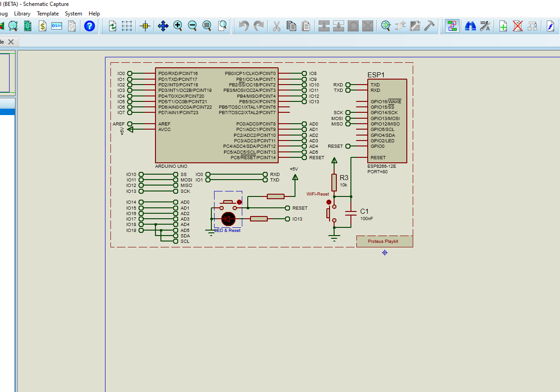This screenshot has width=560, height=392.
Task: Click the New Sheet button
Action: (503, 26)
